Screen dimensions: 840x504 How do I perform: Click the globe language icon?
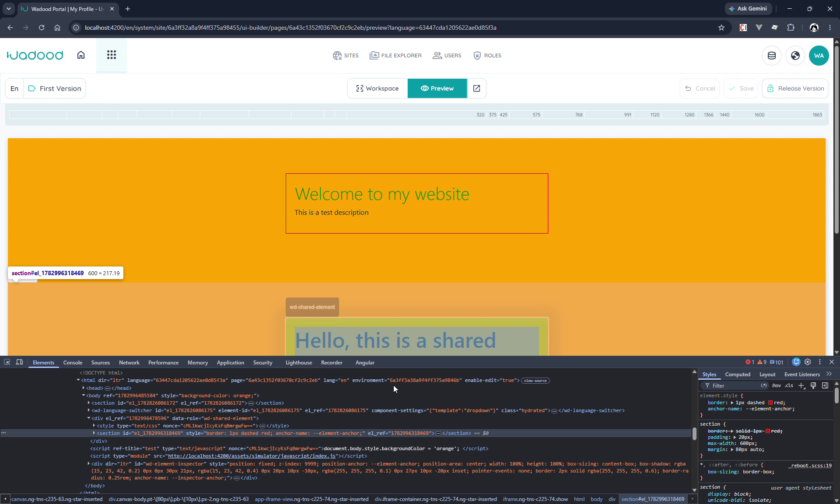click(x=795, y=56)
